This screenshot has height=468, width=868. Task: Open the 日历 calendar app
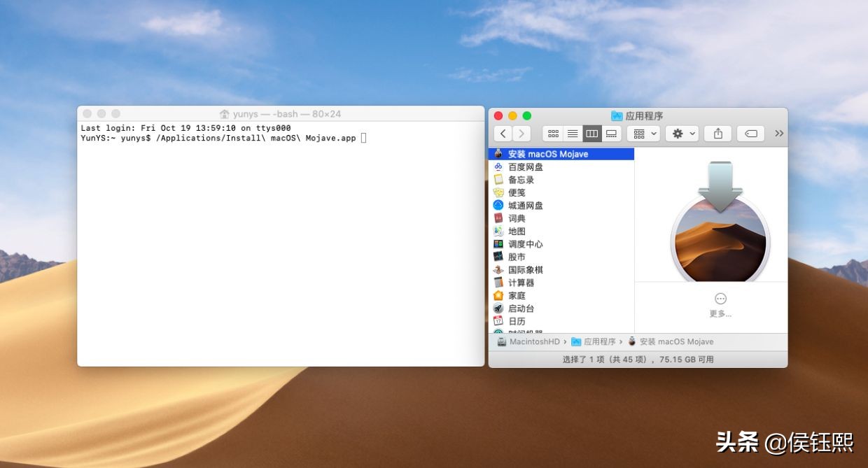click(517, 320)
